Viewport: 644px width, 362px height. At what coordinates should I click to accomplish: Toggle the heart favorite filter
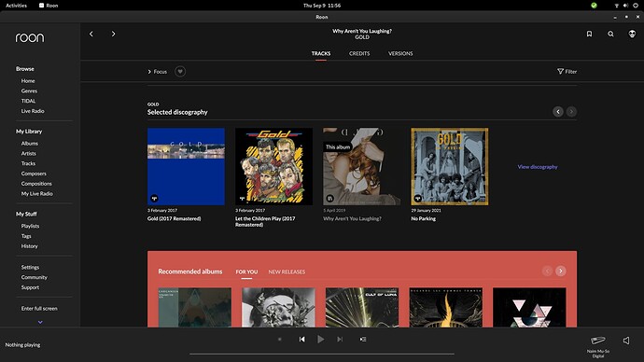point(180,72)
